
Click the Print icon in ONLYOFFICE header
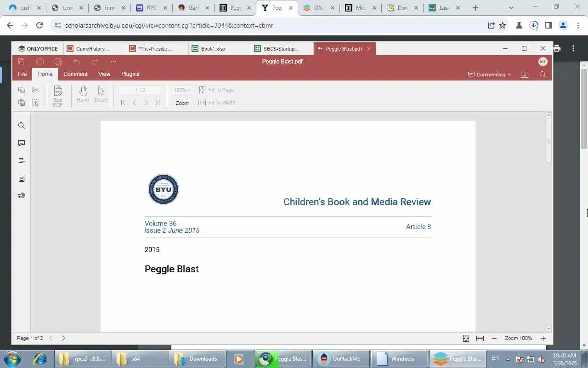point(40,62)
